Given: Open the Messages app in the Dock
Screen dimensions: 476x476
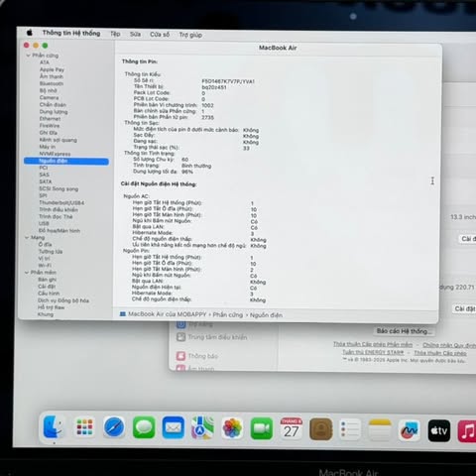Looking at the screenshot, I should (144, 427).
